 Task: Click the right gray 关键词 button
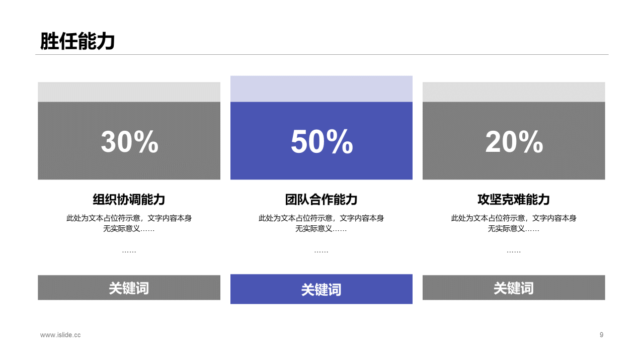(x=514, y=288)
